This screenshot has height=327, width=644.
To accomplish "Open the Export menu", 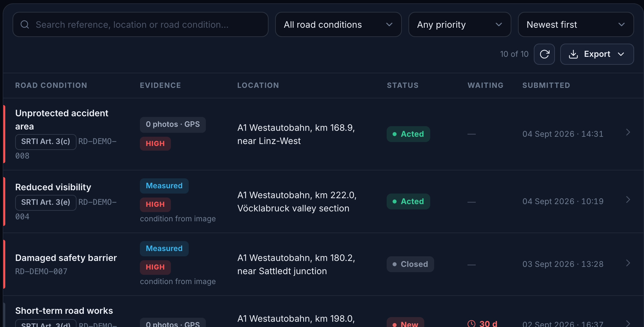I will pos(597,54).
